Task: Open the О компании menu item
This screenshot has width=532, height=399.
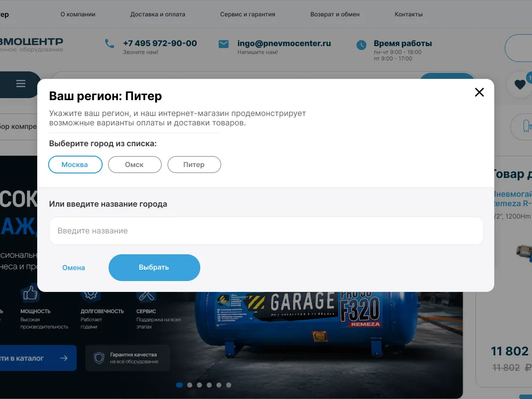Action: coord(78,14)
